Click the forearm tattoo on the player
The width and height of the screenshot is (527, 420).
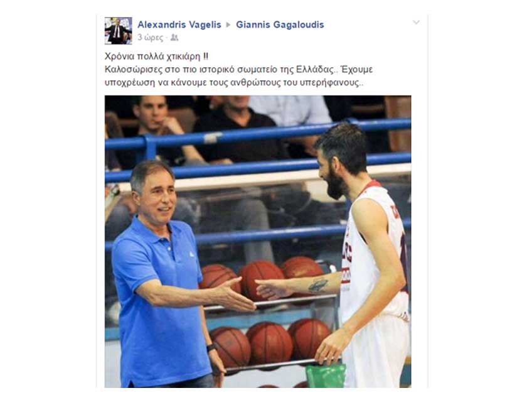click(x=318, y=285)
